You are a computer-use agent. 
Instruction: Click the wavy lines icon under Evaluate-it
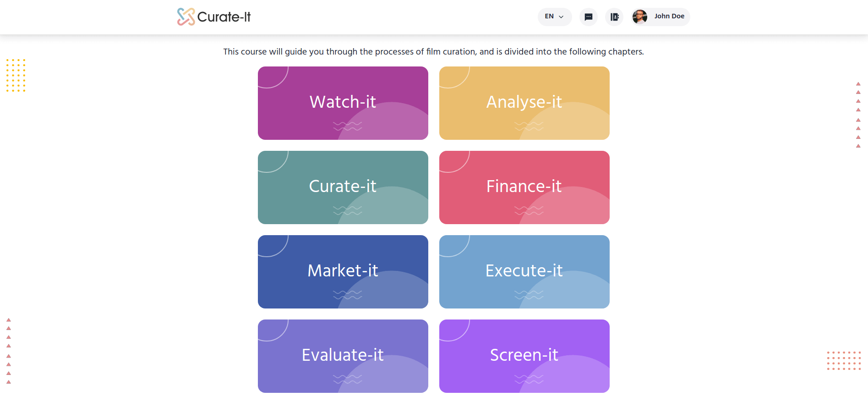[x=347, y=379]
